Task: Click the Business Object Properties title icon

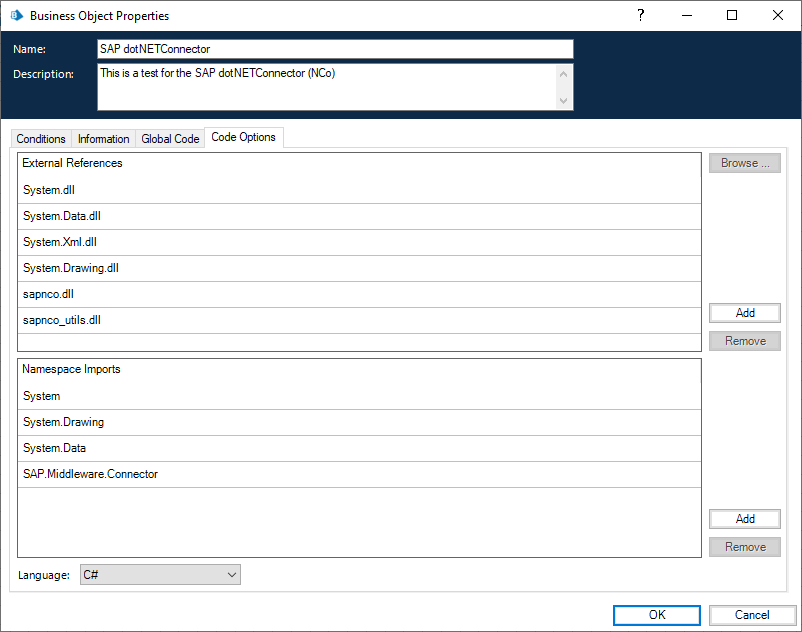Action: [16, 16]
